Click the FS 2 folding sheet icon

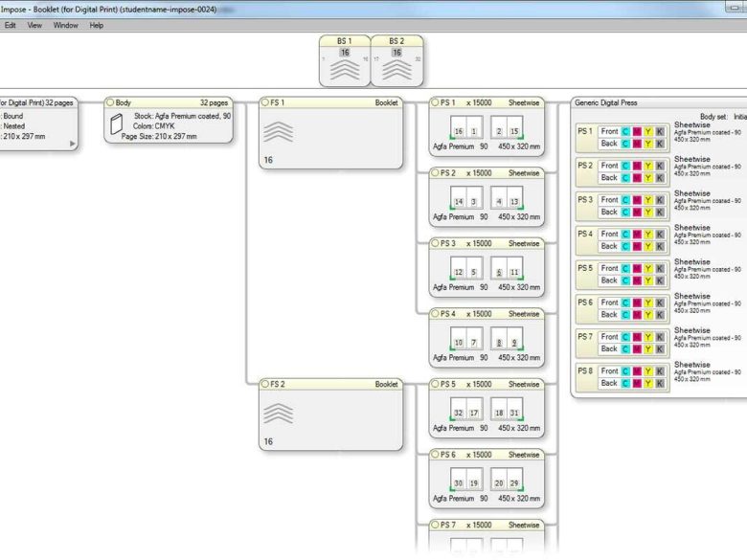278,413
